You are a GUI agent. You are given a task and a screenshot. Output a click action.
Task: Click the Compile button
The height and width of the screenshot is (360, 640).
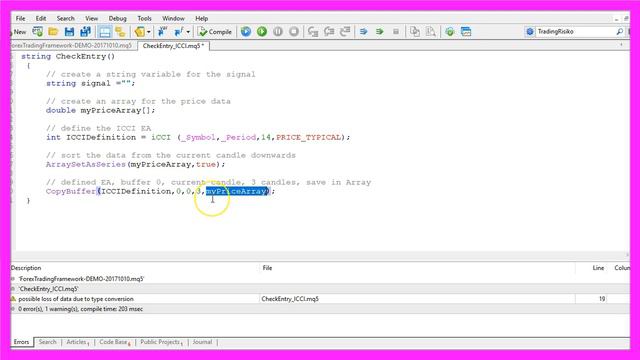215,31
